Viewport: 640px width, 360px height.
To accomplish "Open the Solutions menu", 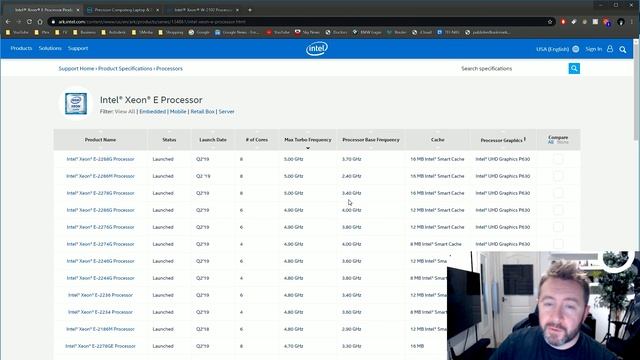I will click(x=50, y=49).
